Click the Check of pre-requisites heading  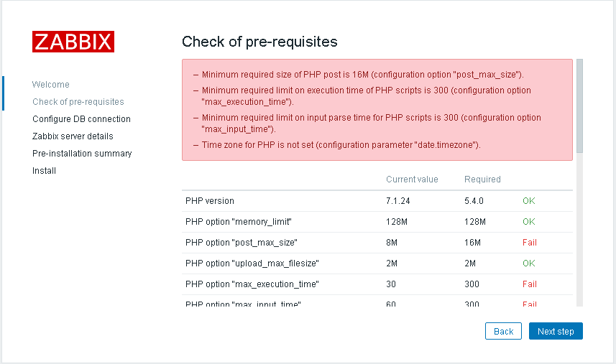pyautogui.click(x=259, y=42)
